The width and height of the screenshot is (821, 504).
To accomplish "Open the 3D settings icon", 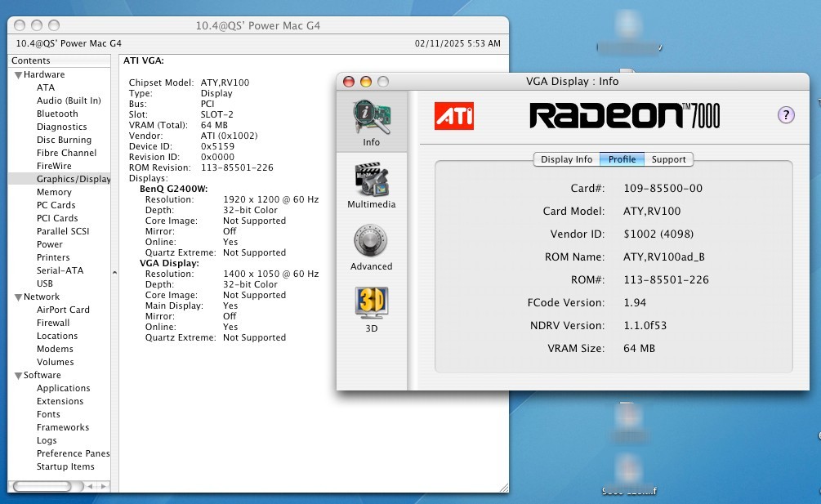I will [371, 309].
